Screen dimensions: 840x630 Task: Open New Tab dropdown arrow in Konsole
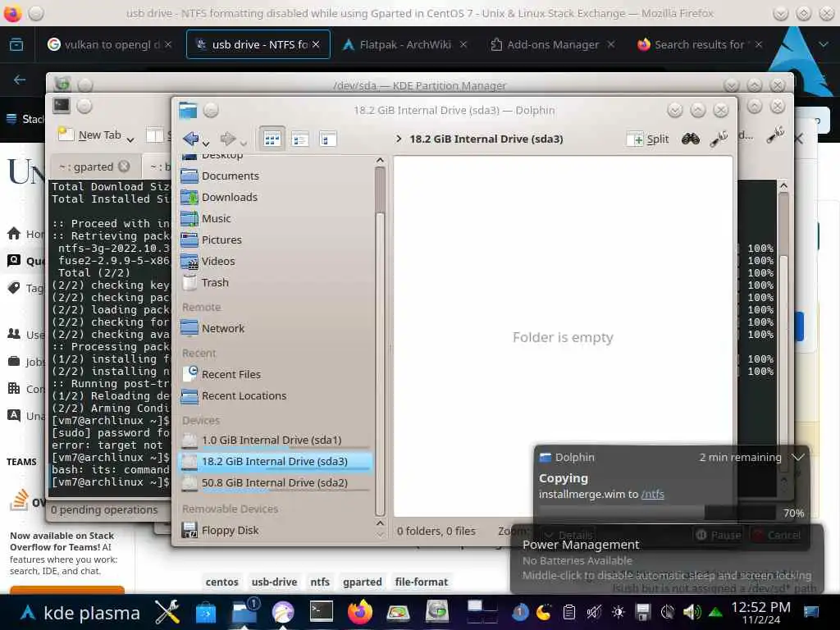[130, 139]
